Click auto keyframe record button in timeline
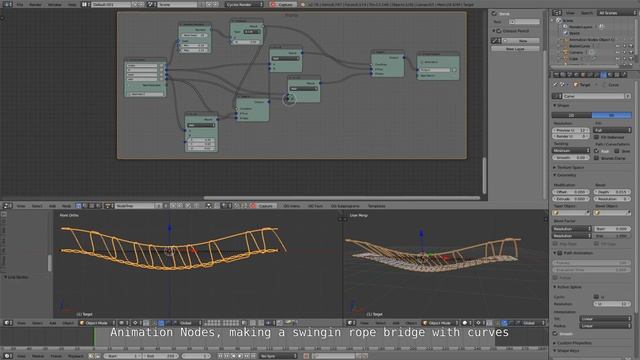This screenshot has width=640, height=360. [306, 356]
